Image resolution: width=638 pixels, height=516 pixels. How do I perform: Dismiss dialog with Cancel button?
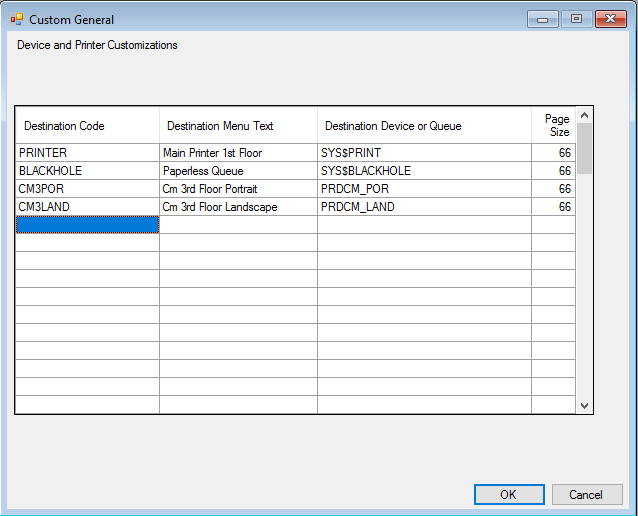pyautogui.click(x=587, y=494)
